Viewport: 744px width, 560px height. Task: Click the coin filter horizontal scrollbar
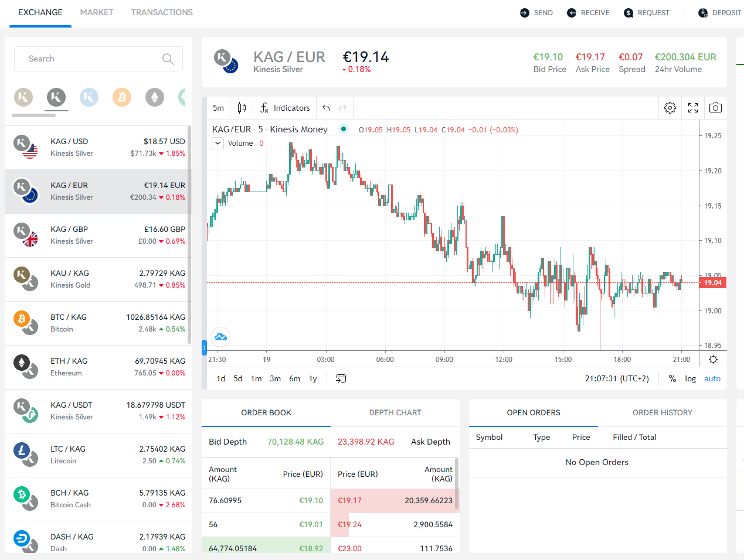(x=33, y=115)
